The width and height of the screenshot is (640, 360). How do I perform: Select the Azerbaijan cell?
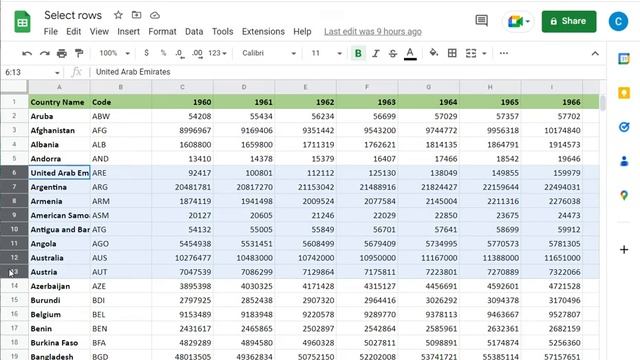coord(59,286)
